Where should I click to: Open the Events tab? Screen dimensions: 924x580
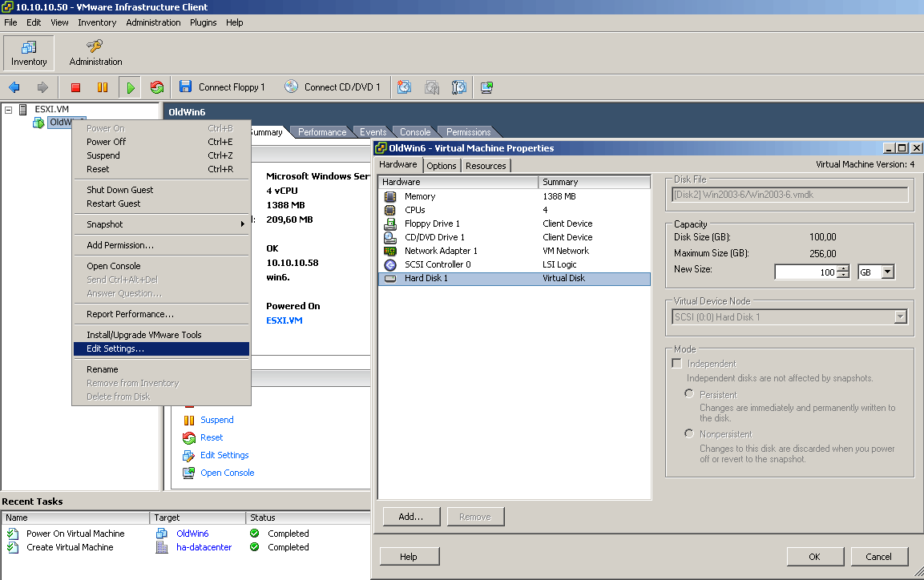[373, 132]
